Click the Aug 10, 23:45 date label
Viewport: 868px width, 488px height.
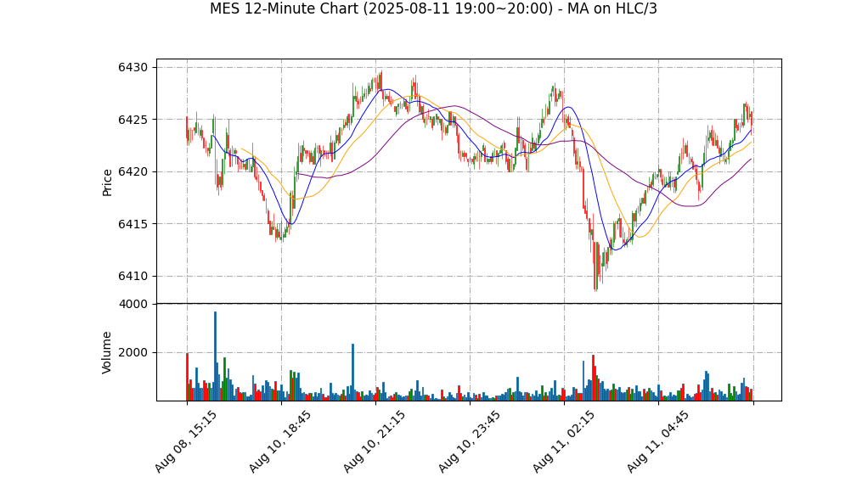pyautogui.click(x=469, y=441)
